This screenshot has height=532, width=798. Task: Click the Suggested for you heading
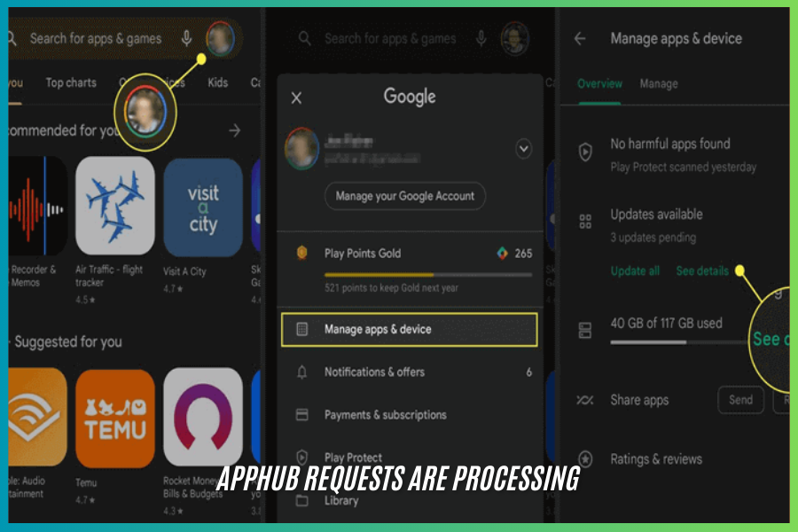pos(68,341)
